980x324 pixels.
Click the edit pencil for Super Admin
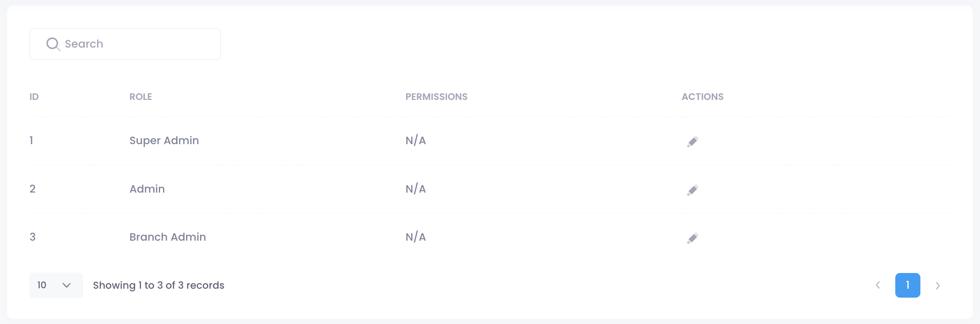(x=693, y=142)
